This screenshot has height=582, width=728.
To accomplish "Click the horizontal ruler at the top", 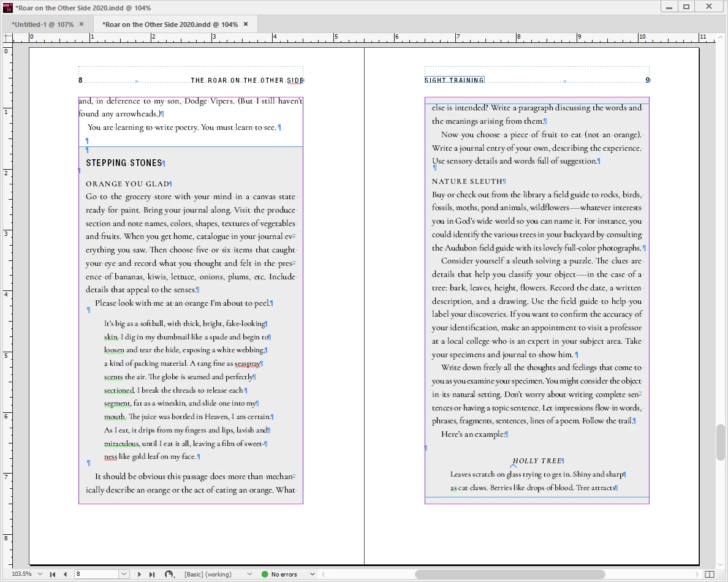I will [x=364, y=38].
